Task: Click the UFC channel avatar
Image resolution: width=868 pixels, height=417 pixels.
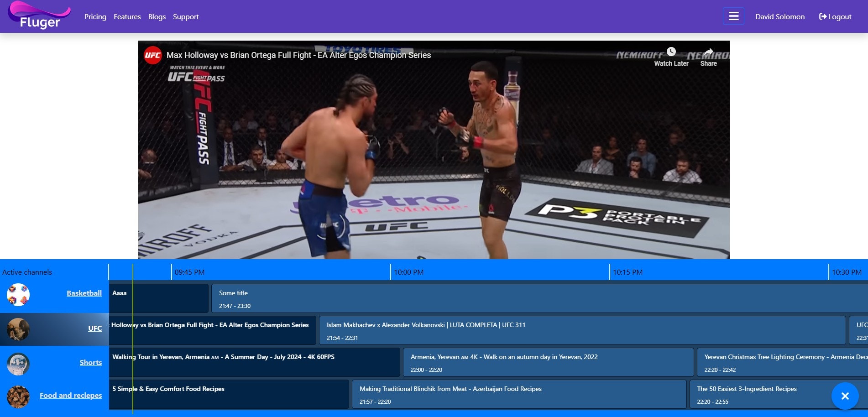Action: [18, 329]
